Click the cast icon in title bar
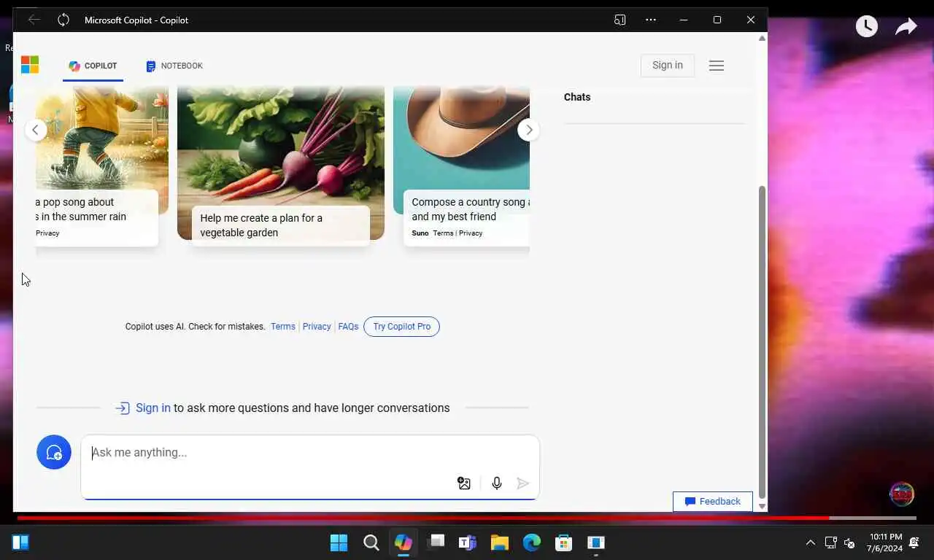The width and height of the screenshot is (934, 560). [x=620, y=20]
